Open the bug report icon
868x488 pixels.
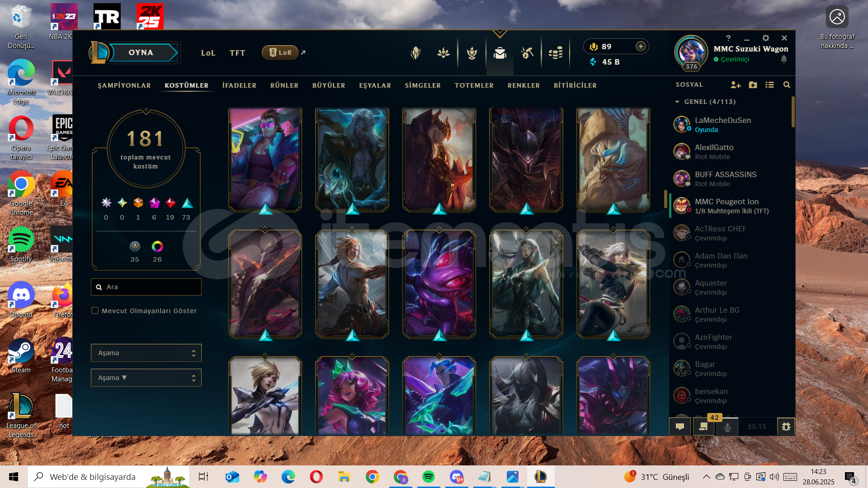pos(786,427)
